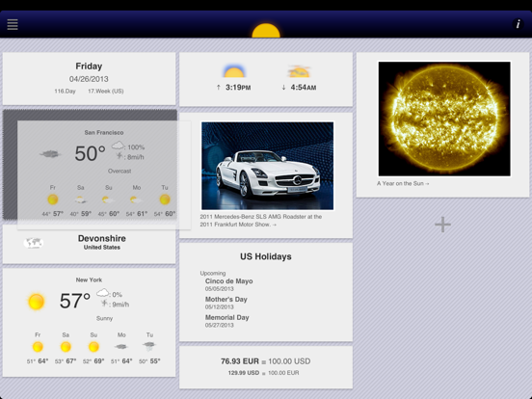Image resolution: width=532 pixels, height=399 pixels.
Task: Open the Mercedes-Benz SLS AMG photo
Action: pyautogui.click(x=267, y=166)
